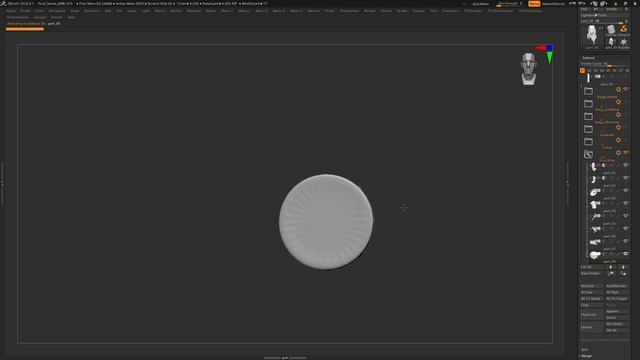Open the Preferences menu
The height and width of the screenshot is (360, 640).
coord(349,11)
